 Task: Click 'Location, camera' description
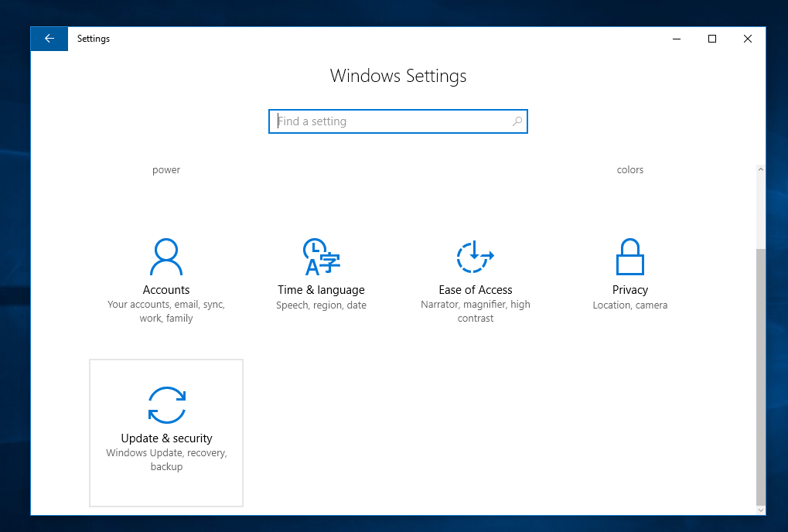[x=630, y=305]
